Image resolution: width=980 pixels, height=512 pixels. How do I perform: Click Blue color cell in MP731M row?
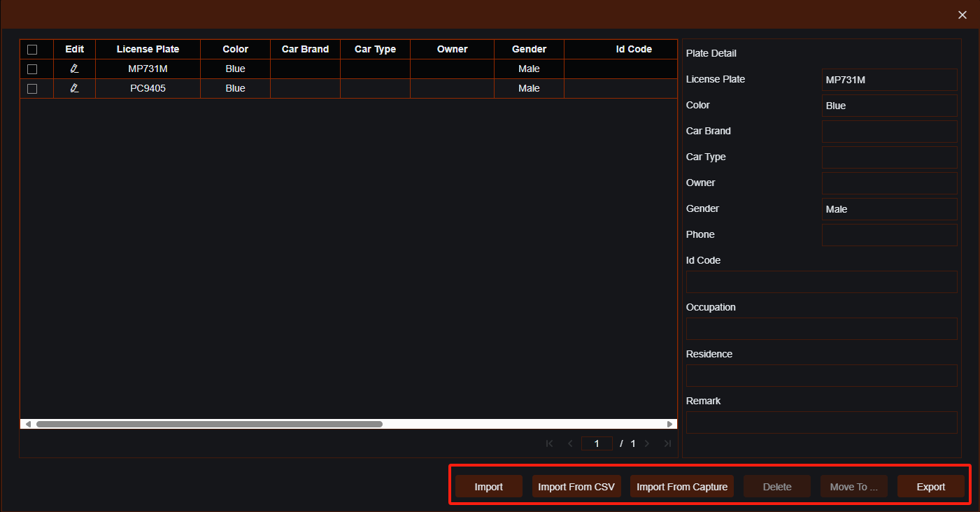click(236, 69)
